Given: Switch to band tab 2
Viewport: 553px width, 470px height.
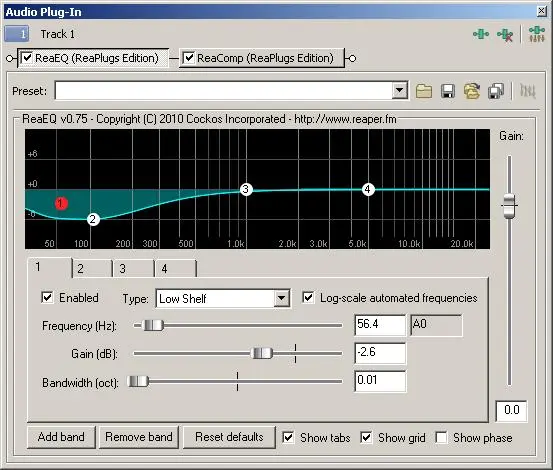Looking at the screenshot, I should click(x=92, y=269).
